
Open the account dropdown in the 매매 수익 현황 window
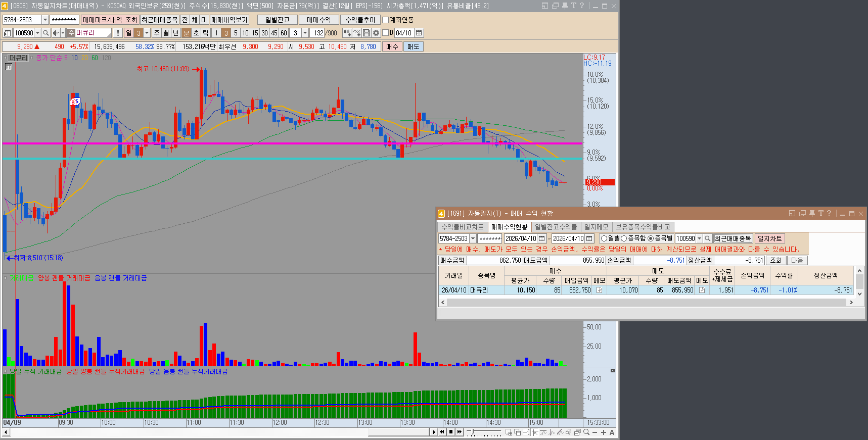[473, 238]
